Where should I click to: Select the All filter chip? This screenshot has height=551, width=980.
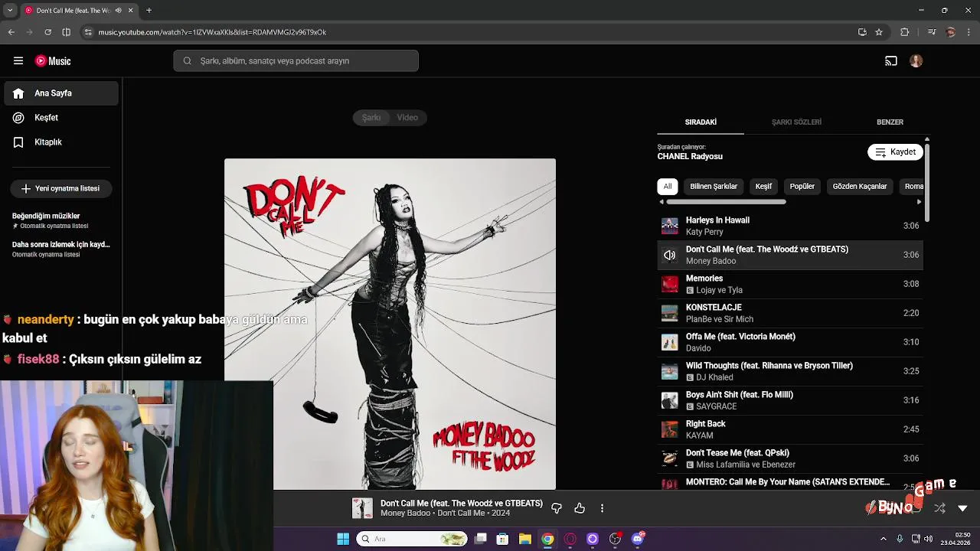668,187
